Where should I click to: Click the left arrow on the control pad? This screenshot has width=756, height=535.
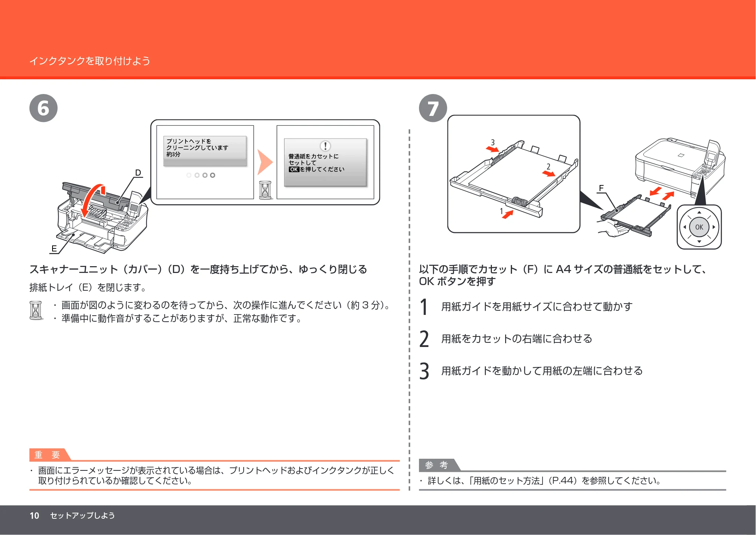pos(685,227)
